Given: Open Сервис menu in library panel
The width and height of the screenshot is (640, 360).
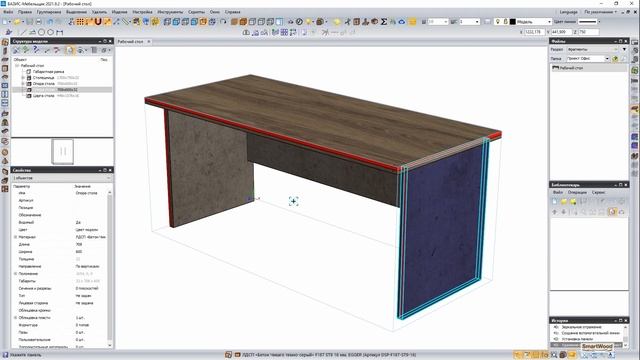Looking at the screenshot, I should pyautogui.click(x=598, y=192).
